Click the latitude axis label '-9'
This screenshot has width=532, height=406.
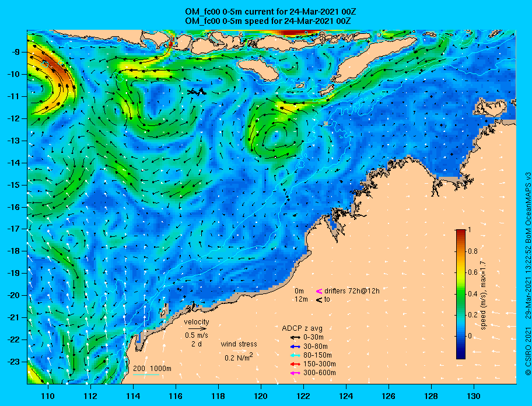(16, 52)
